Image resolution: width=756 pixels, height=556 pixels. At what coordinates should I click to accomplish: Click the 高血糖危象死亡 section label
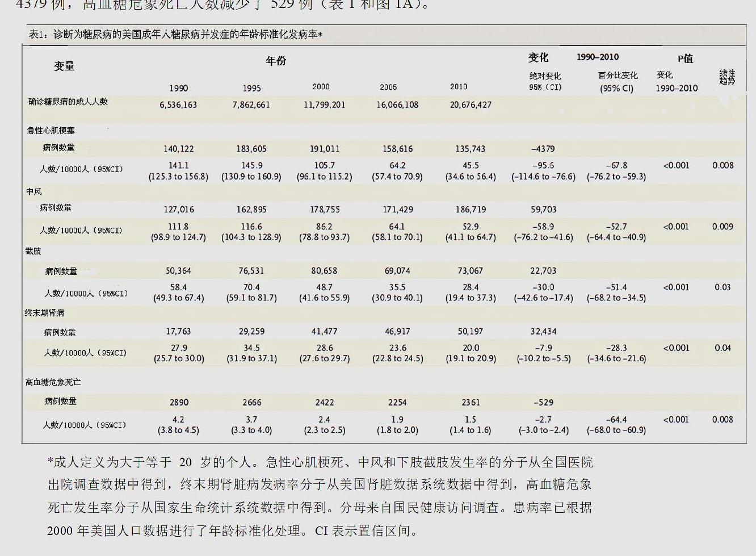pos(53,382)
